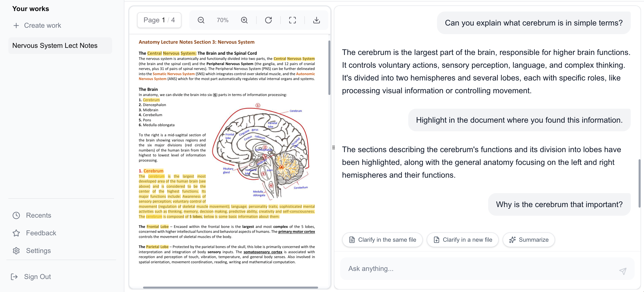Click the document vertical scrollbar
Viewport: 644px width, 292px height.
[329, 67]
